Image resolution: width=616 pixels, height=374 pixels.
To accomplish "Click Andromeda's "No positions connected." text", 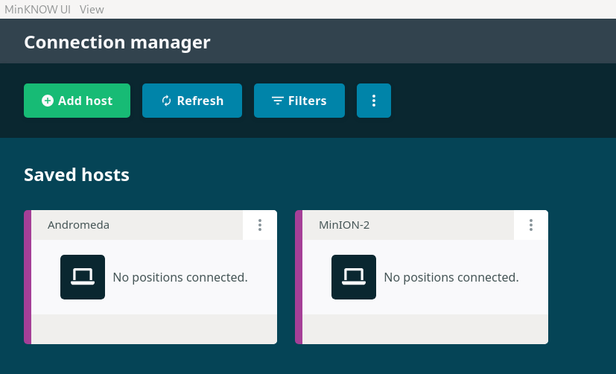I will point(180,277).
